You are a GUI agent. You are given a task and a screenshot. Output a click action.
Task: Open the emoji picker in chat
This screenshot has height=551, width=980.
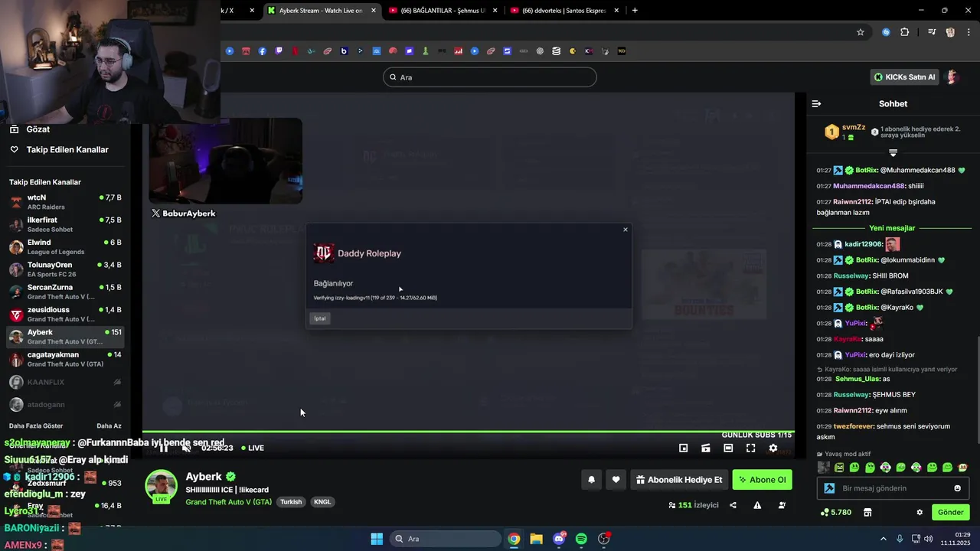point(957,488)
